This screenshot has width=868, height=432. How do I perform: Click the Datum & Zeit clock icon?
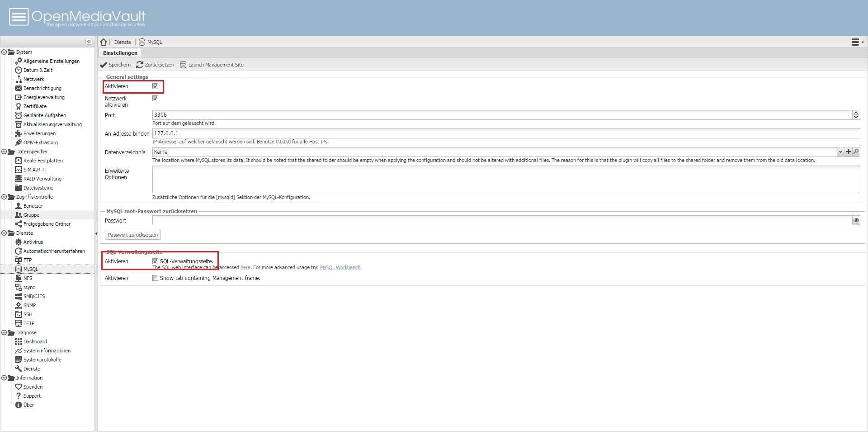tap(19, 70)
